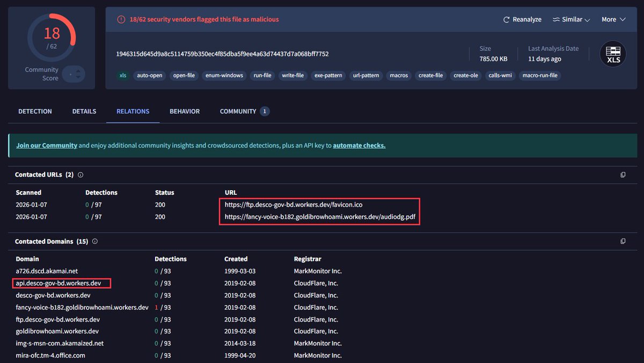Click domain fancy-voice-b182.goldibrowhoami.workers.dev
The height and width of the screenshot is (363, 644).
[x=82, y=308]
